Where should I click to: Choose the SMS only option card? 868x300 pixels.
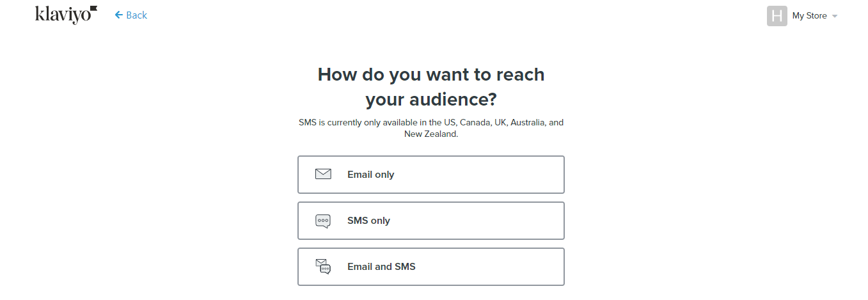point(431,221)
